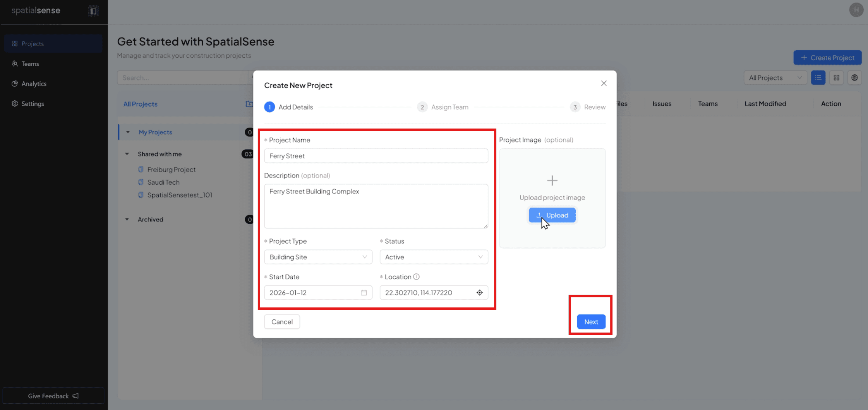Click the spatialsense logo
This screenshot has height=410, width=868.
(x=36, y=10)
